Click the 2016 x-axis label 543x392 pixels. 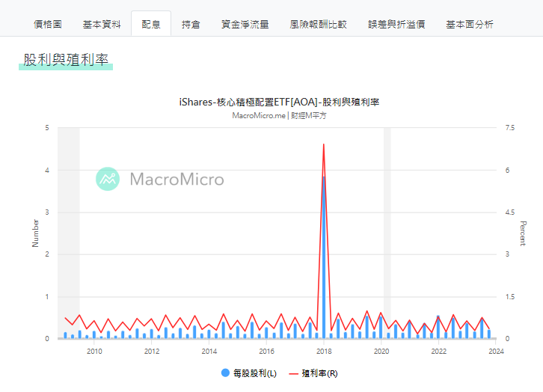click(x=267, y=352)
